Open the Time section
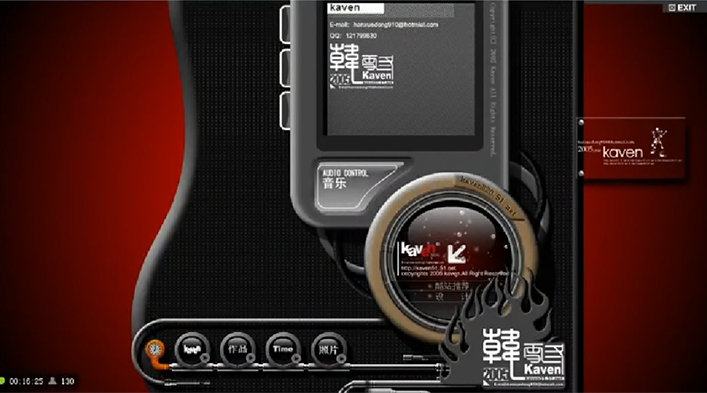The width and height of the screenshot is (707, 393). pyautogui.click(x=283, y=349)
